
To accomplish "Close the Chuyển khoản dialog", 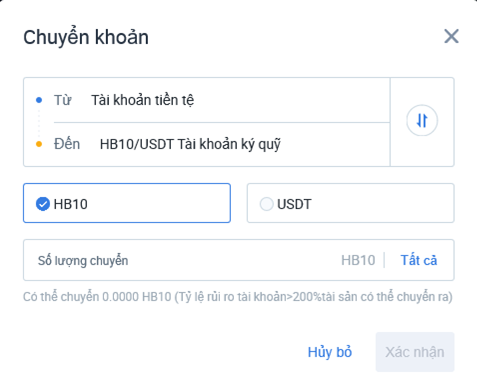I will click(x=451, y=36).
